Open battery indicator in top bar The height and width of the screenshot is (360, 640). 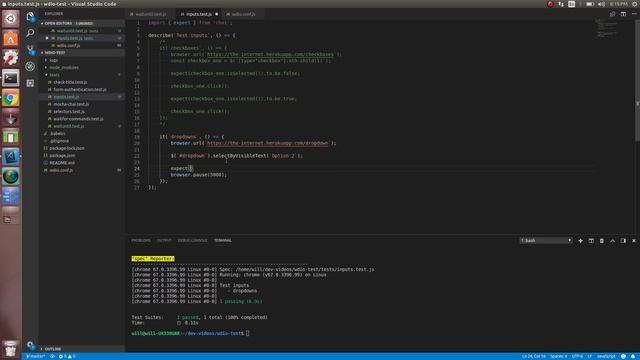pos(590,4)
